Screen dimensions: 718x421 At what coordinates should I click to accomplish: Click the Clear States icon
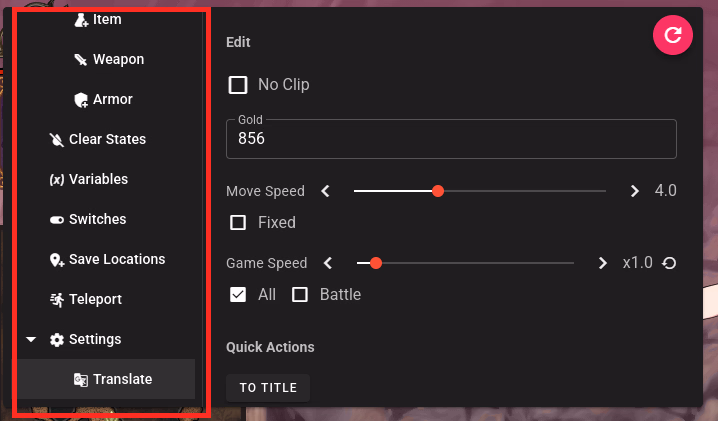[56, 139]
